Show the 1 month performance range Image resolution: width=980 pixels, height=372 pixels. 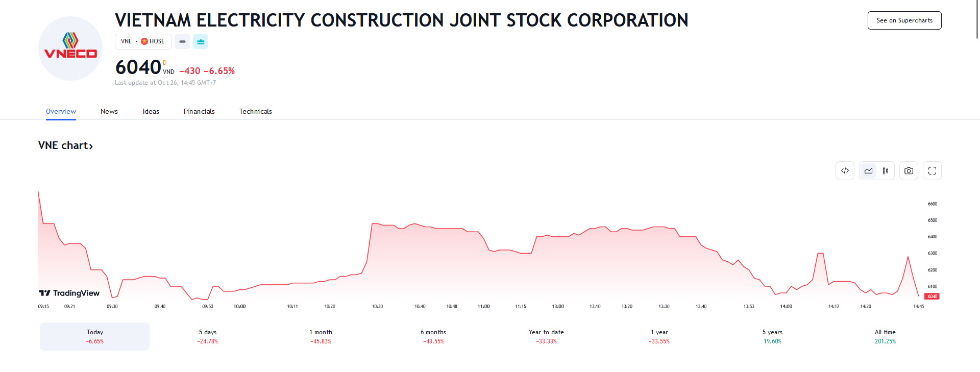(321, 336)
